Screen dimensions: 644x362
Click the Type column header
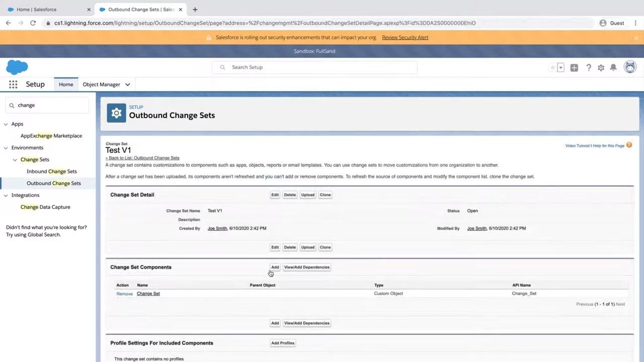coord(379,285)
